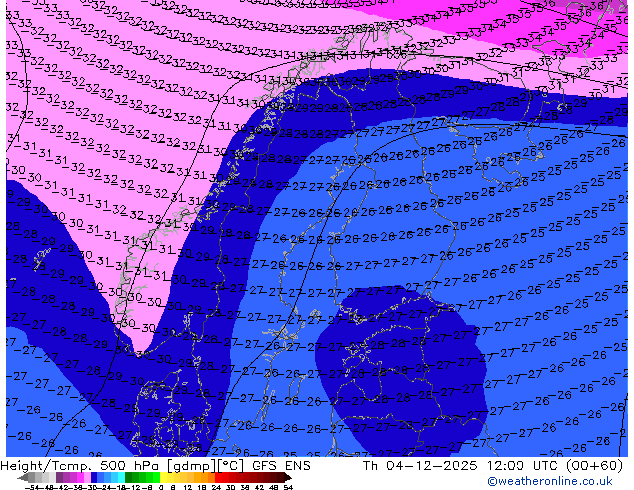Click the 'GFS ENS' model label

pyautogui.click(x=281, y=466)
